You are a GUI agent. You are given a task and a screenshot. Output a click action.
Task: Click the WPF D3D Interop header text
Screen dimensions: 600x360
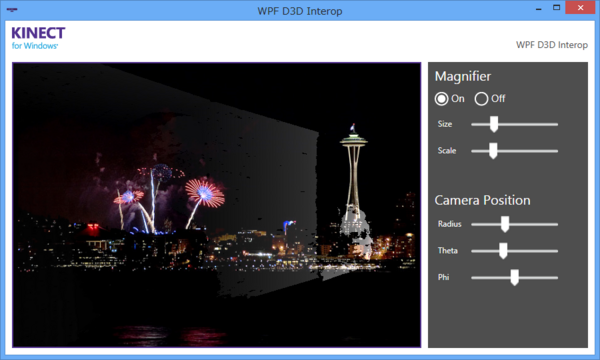point(552,45)
